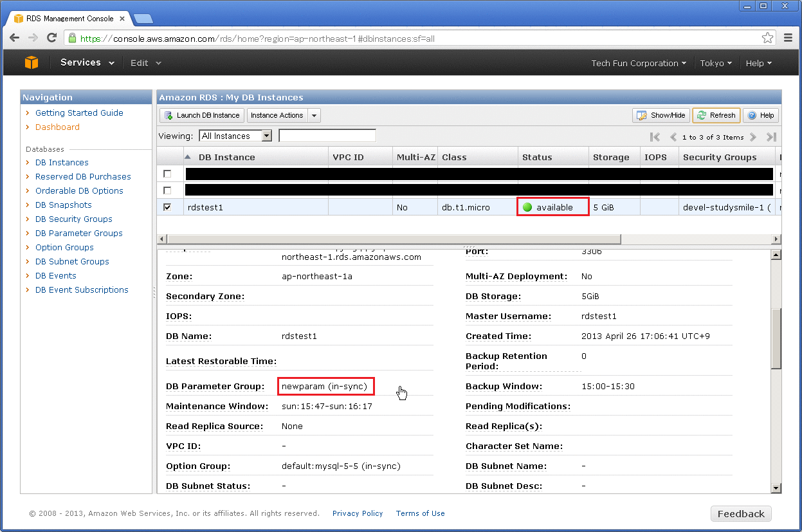Open the Privacy Policy link
This screenshot has width=802, height=532.
click(358, 513)
